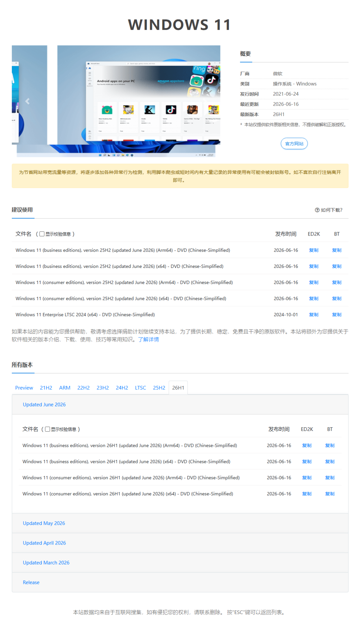This screenshot has width=364, height=617.
Task: Click the help icon beside 如何下载
Action: pyautogui.click(x=317, y=210)
